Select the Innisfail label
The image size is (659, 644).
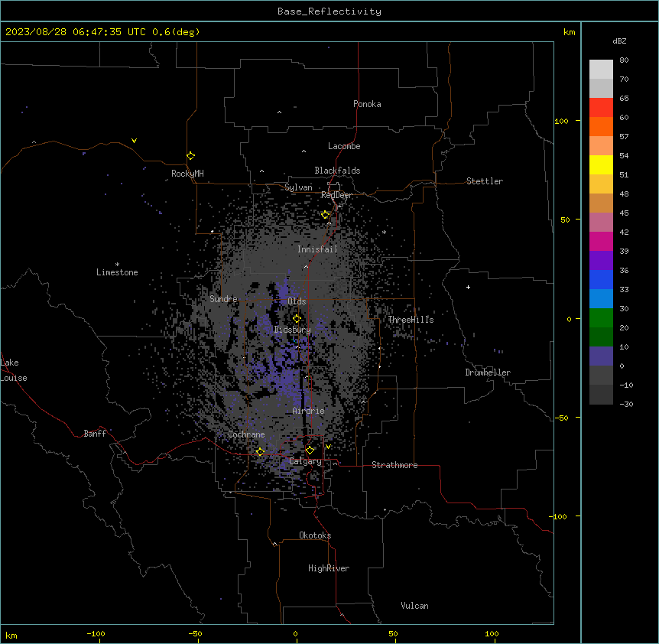click(x=317, y=249)
